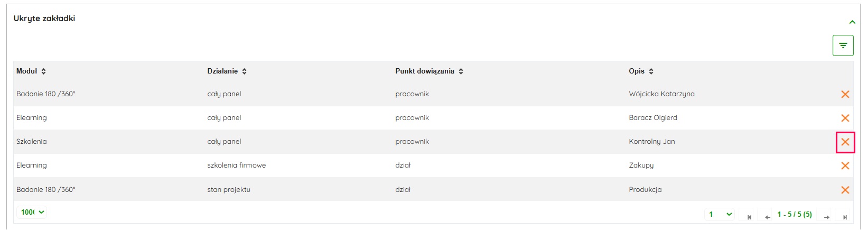Screen dimensions: 868x230
Task: Collapse the Ukryte zakładki section
Action: (x=852, y=22)
